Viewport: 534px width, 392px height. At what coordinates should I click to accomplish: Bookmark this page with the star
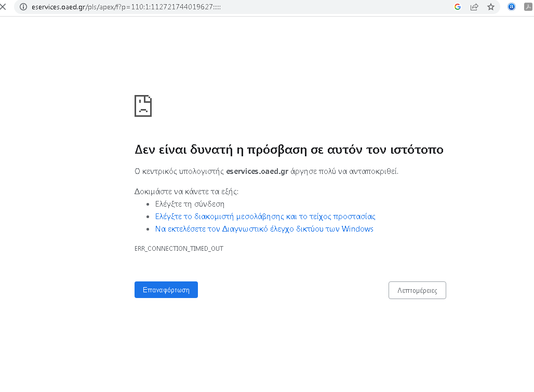coord(491,7)
